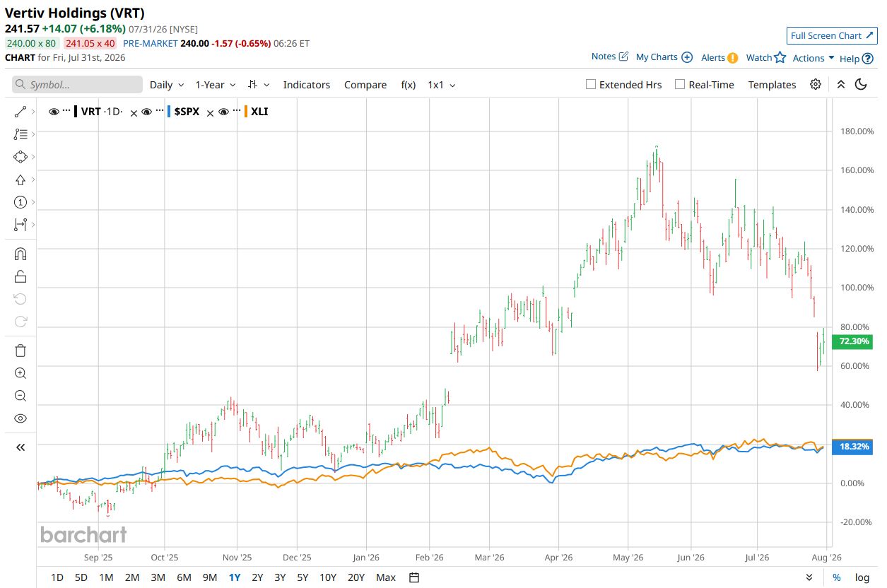
Task: Toggle percent scale button
Action: pos(836,577)
